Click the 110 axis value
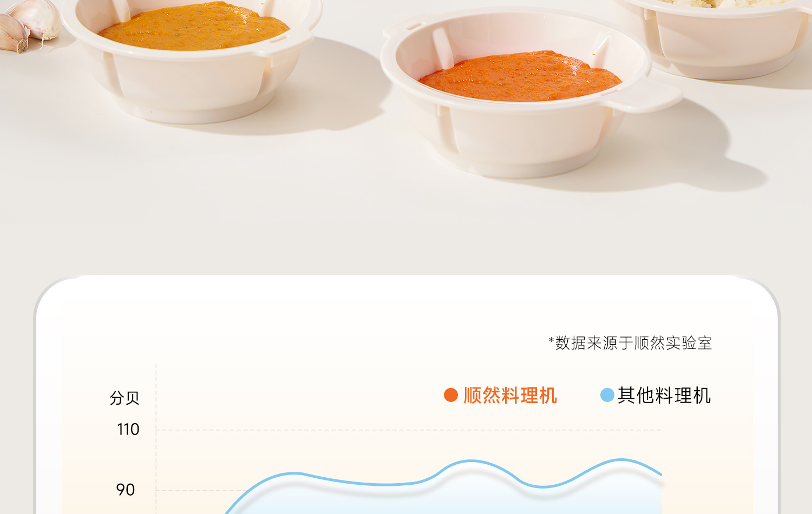812x514 pixels. tap(128, 430)
